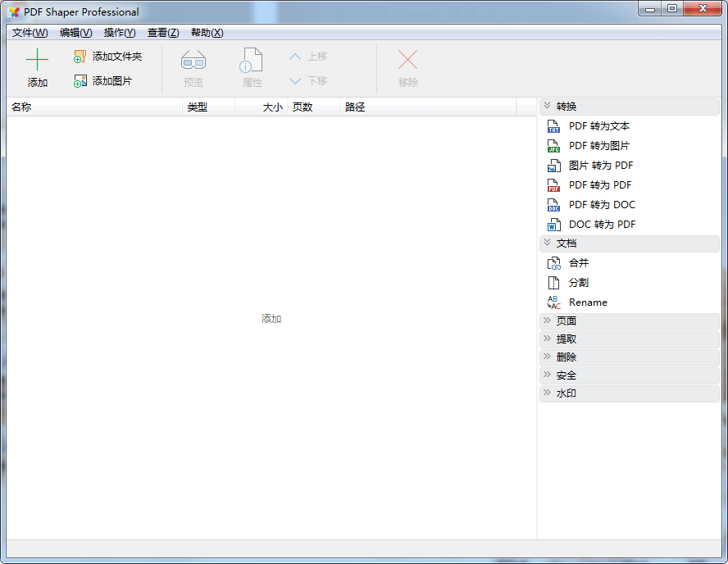
Task: Click the 上移 up arrow
Action: pos(295,57)
